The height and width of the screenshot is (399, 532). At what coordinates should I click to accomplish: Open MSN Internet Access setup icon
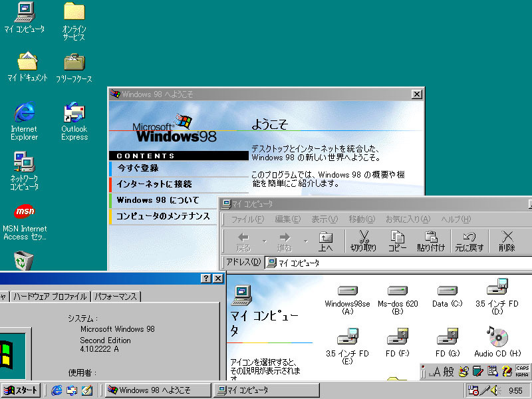pos(25,212)
